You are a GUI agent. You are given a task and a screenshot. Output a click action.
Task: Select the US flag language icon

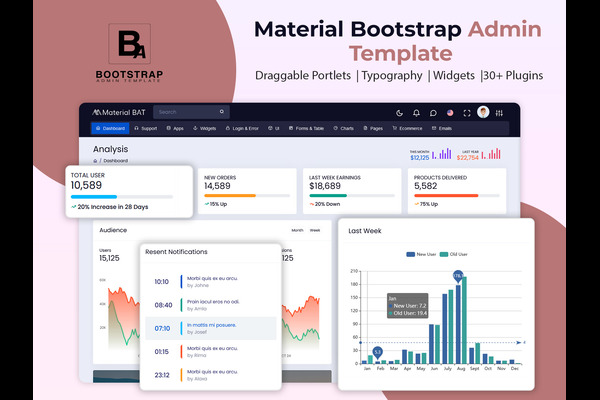tap(450, 113)
